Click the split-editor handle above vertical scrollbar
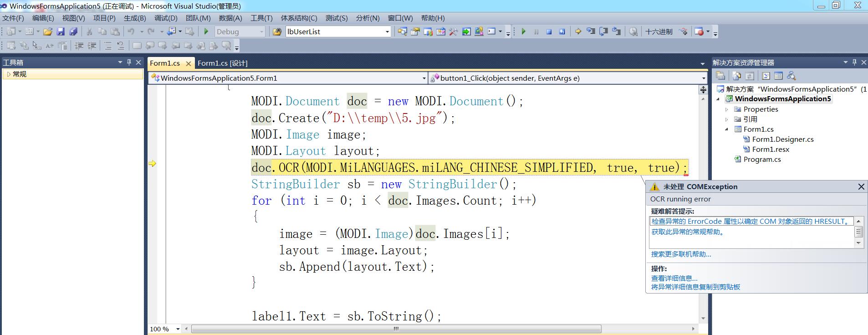Screen dimensions: 868x335 (703, 89)
